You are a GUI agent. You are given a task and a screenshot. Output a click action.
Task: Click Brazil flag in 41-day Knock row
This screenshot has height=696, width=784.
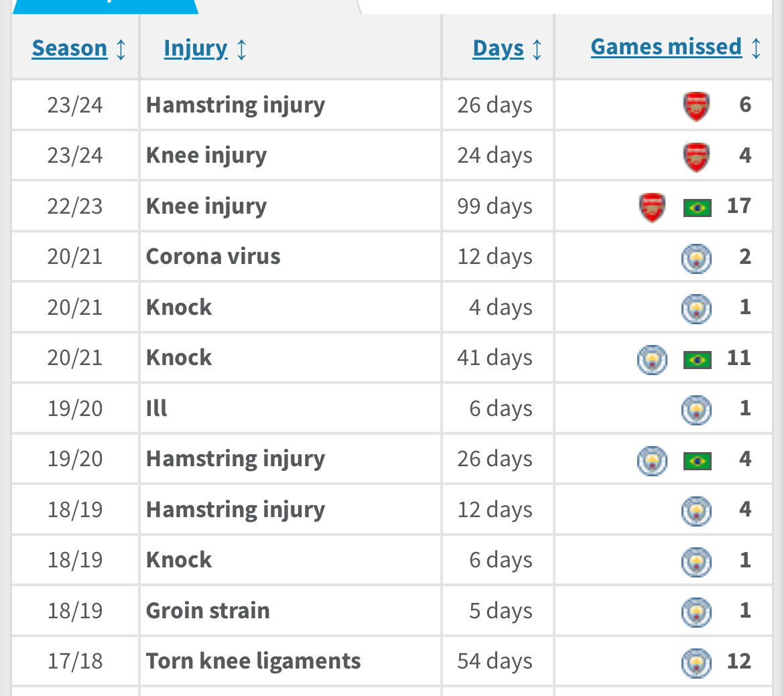[x=697, y=360]
